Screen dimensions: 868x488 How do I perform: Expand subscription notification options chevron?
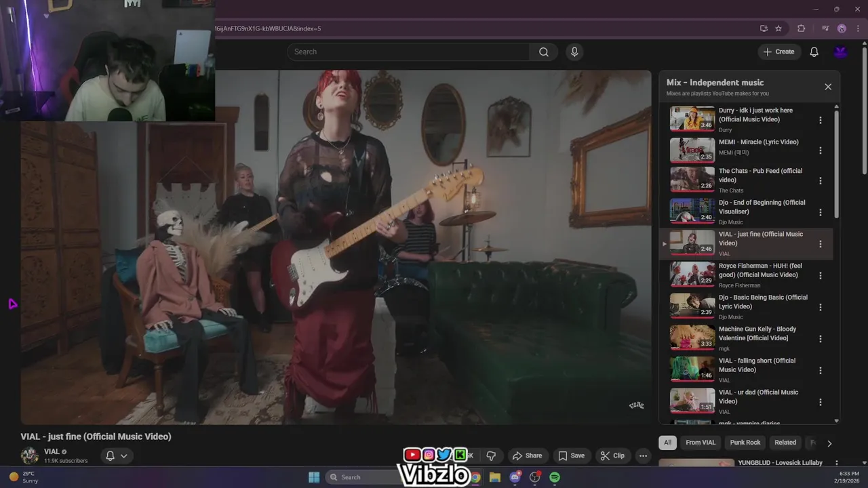pos(124,455)
